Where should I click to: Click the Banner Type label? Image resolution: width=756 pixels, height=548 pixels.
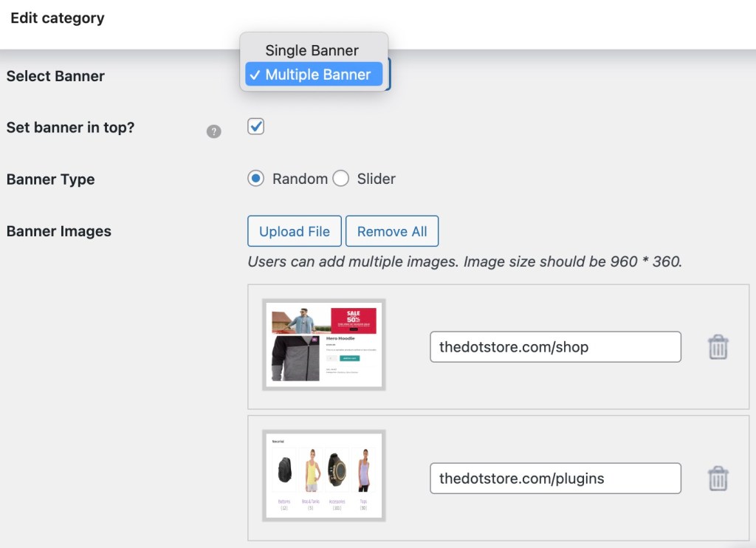coord(50,179)
